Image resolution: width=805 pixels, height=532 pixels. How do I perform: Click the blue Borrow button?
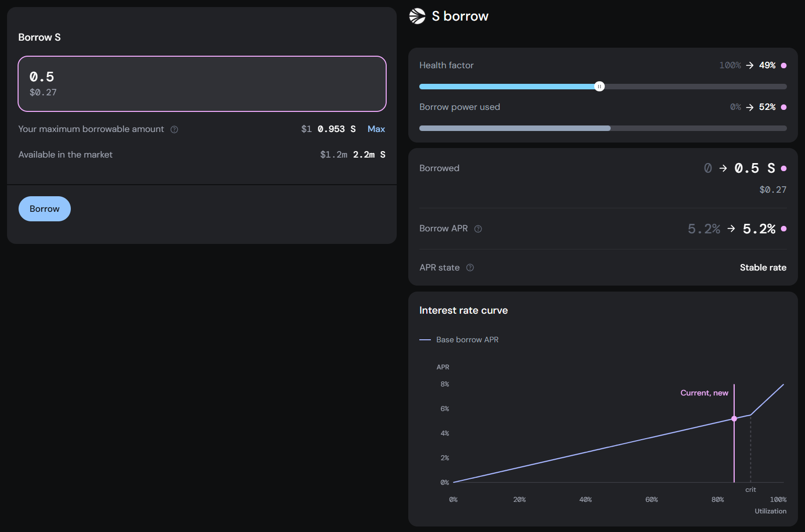pyautogui.click(x=45, y=209)
